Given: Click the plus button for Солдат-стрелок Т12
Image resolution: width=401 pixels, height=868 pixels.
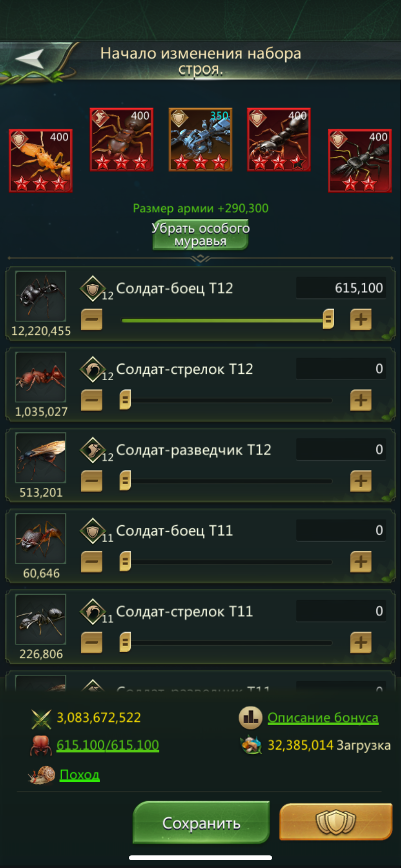Looking at the screenshot, I should 360,400.
